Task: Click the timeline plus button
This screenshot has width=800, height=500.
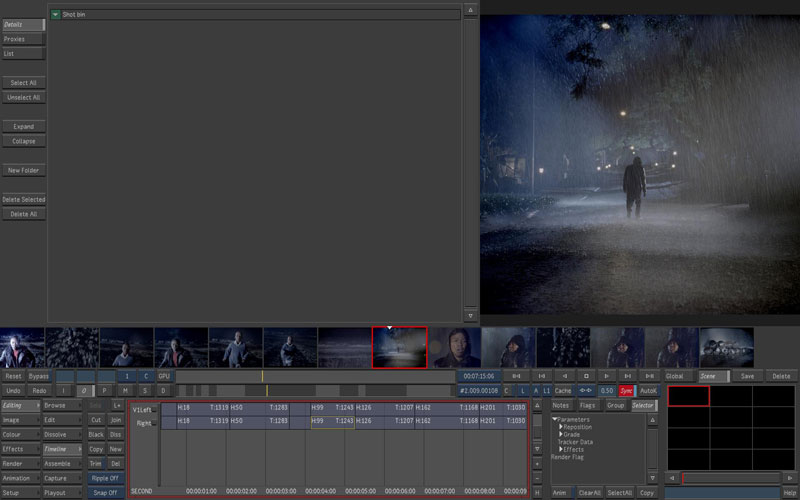Action: 537,464
